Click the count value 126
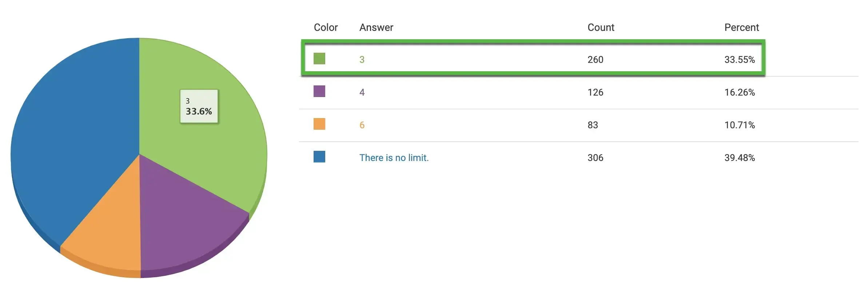The height and width of the screenshot is (282, 868). click(595, 92)
